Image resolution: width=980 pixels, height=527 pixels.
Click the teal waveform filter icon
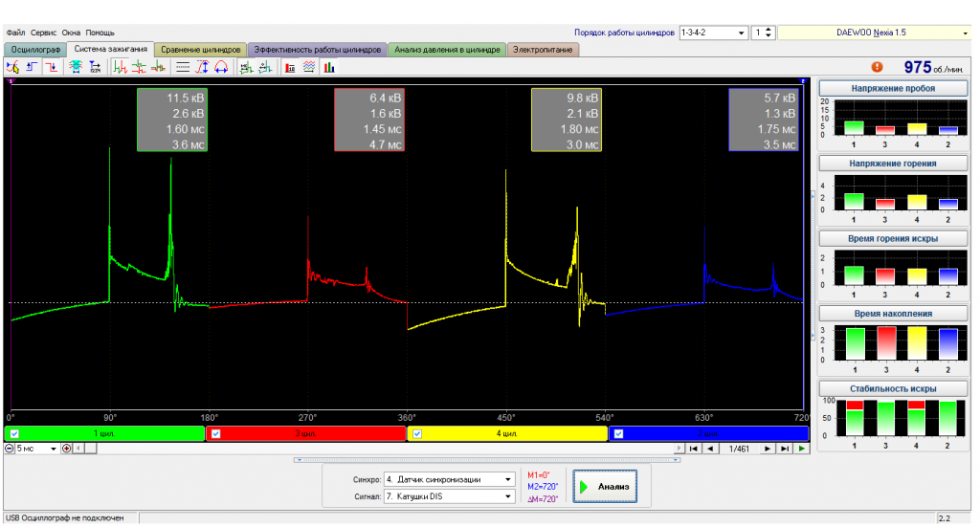[x=76, y=67]
